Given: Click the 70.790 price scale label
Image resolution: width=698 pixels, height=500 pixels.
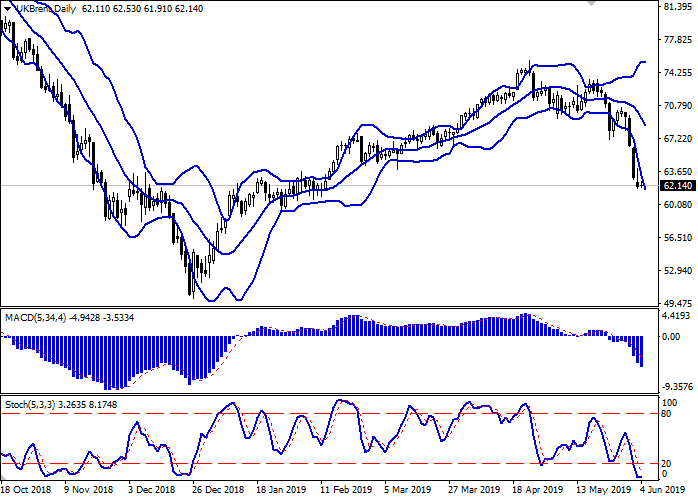Looking at the screenshot, I should pos(677,106).
